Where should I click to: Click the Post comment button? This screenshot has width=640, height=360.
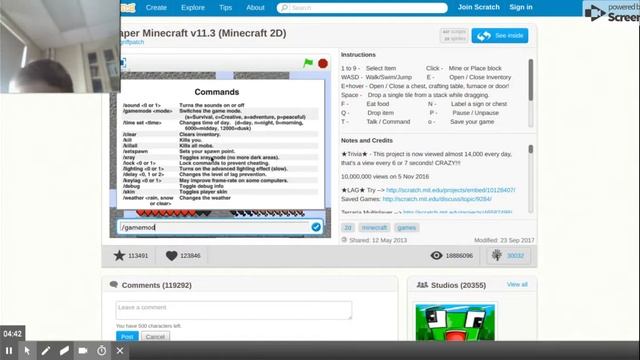click(127, 336)
